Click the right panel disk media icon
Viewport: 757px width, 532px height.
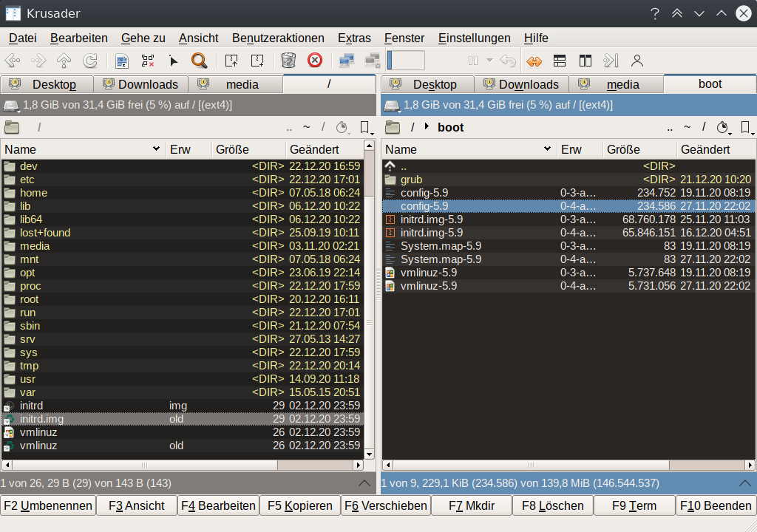392,105
